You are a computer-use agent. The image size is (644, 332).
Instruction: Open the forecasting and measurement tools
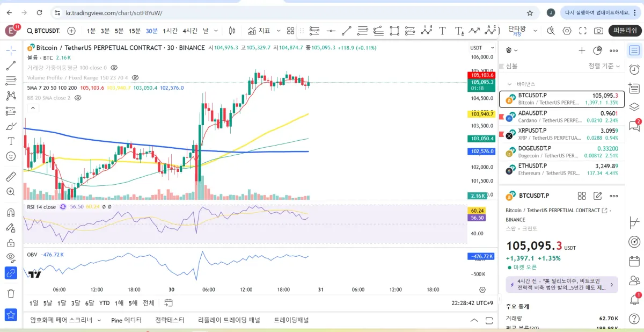11,111
